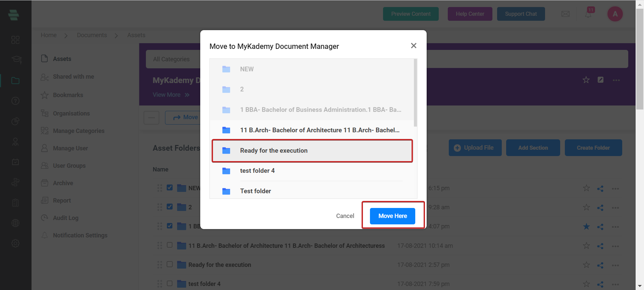
Task: Open Assets in the left menu
Action: (x=56, y=59)
